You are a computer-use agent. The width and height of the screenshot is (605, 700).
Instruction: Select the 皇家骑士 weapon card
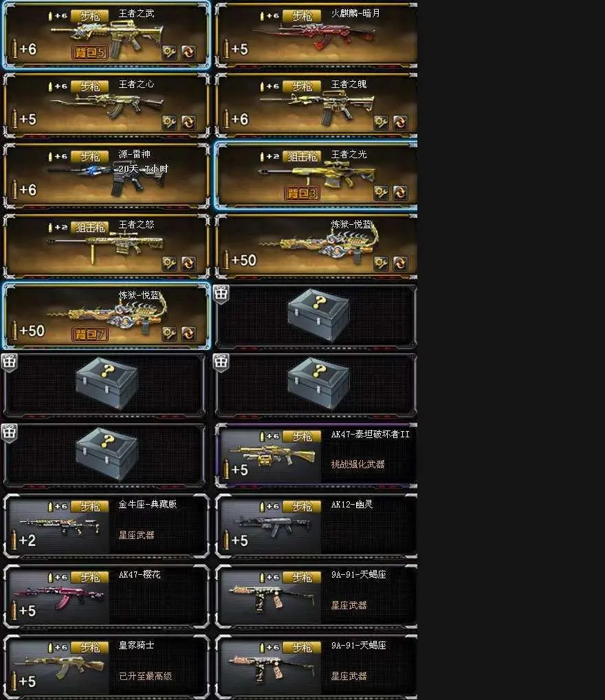pyautogui.click(x=107, y=667)
